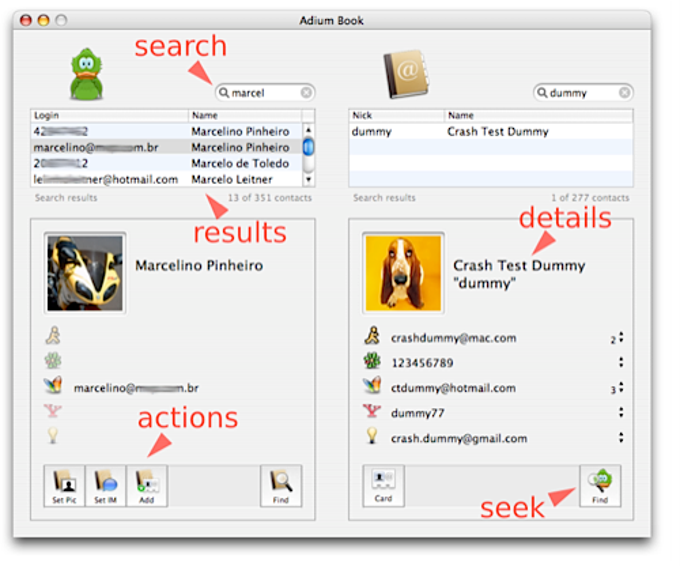The width and height of the screenshot is (680, 566).
Task: Click the dimmed AIM icon under Marcelino Pinheiro
Action: [x=53, y=336]
